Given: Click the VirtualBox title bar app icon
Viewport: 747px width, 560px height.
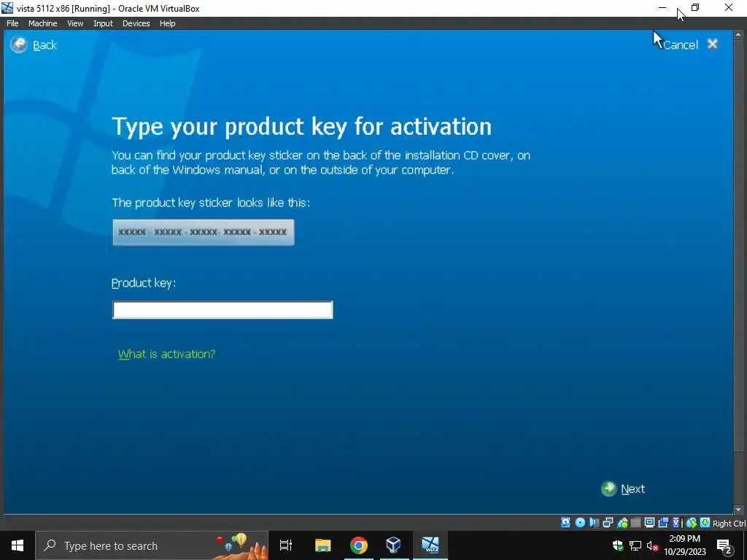Looking at the screenshot, I should tap(7, 8).
